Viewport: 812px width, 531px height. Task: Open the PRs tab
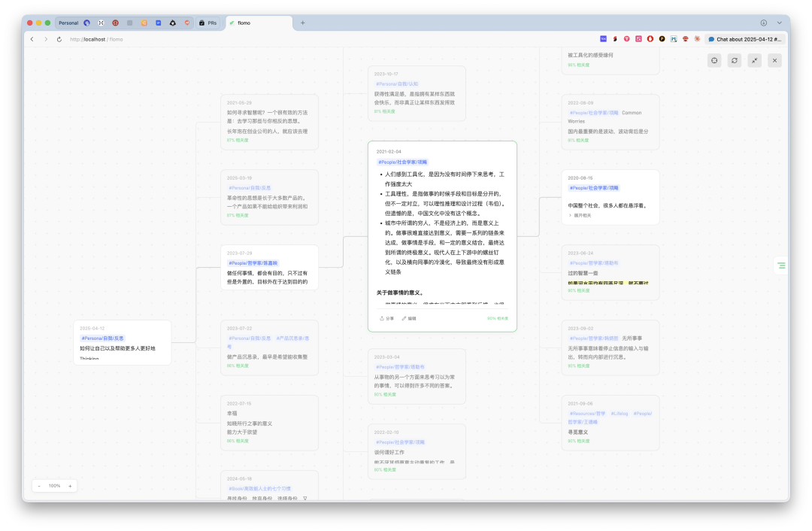coord(208,23)
